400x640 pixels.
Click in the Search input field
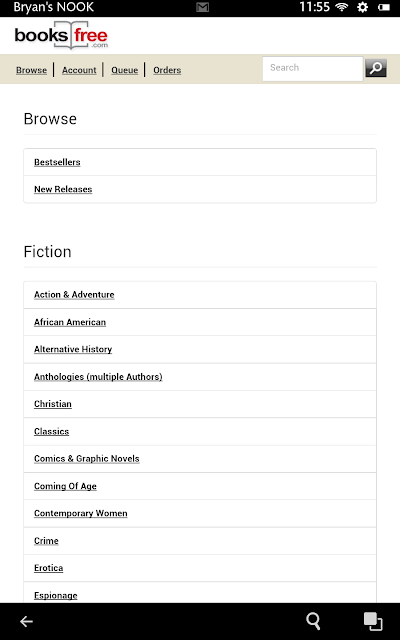click(313, 69)
